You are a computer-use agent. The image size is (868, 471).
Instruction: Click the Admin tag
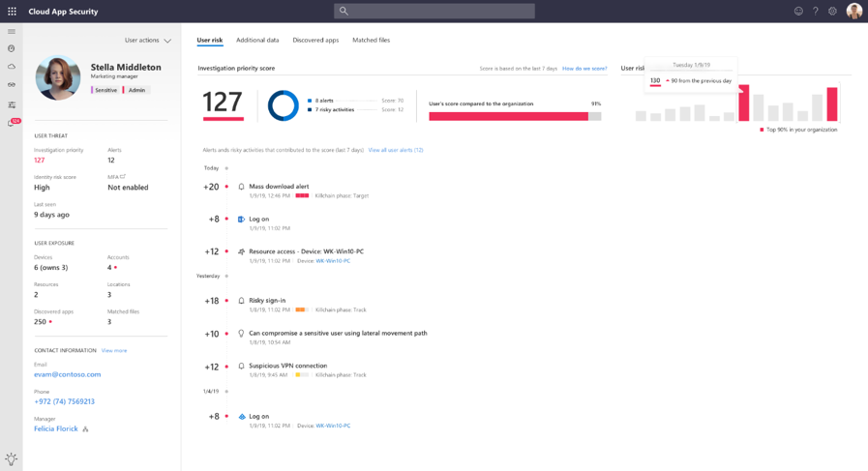[135, 90]
